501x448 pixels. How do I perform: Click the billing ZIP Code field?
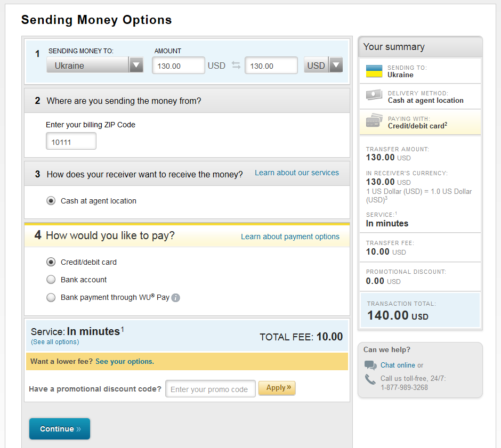[x=71, y=141]
